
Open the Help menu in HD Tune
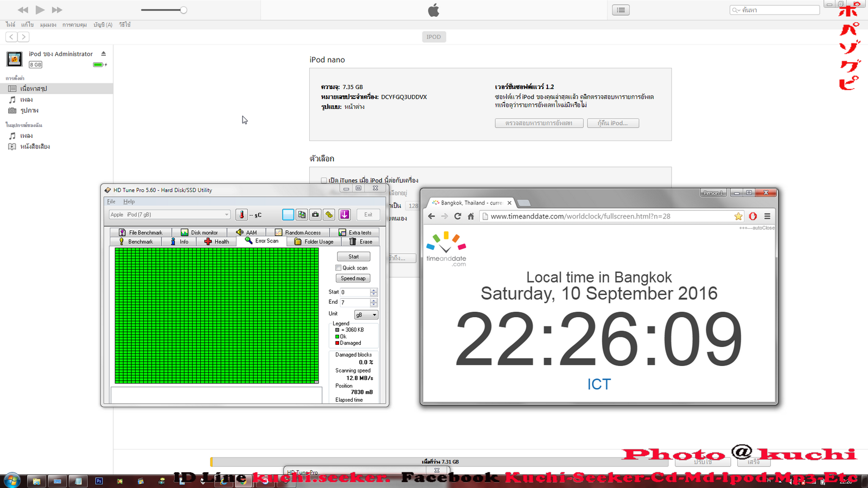(x=129, y=202)
